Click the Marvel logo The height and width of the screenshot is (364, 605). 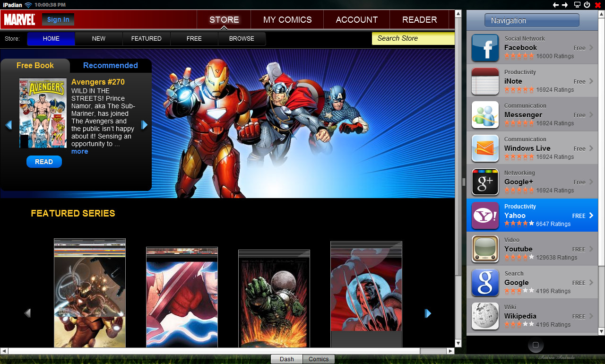click(x=19, y=19)
